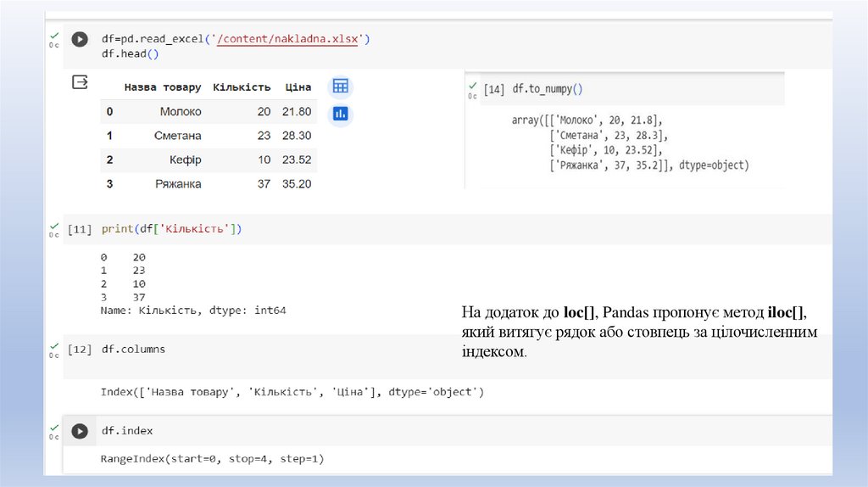Click the 'Назва товару' column header
The width and height of the screenshot is (868, 487).
point(162,87)
